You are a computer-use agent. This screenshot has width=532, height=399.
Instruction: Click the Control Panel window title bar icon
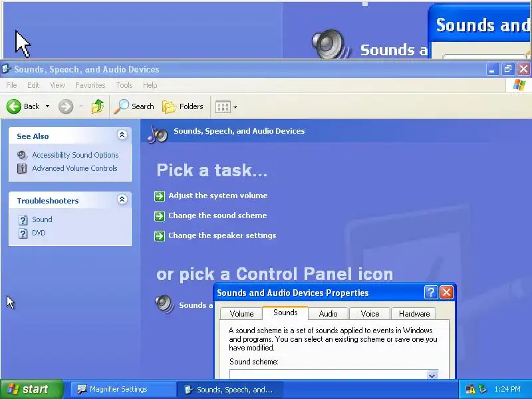click(7, 69)
